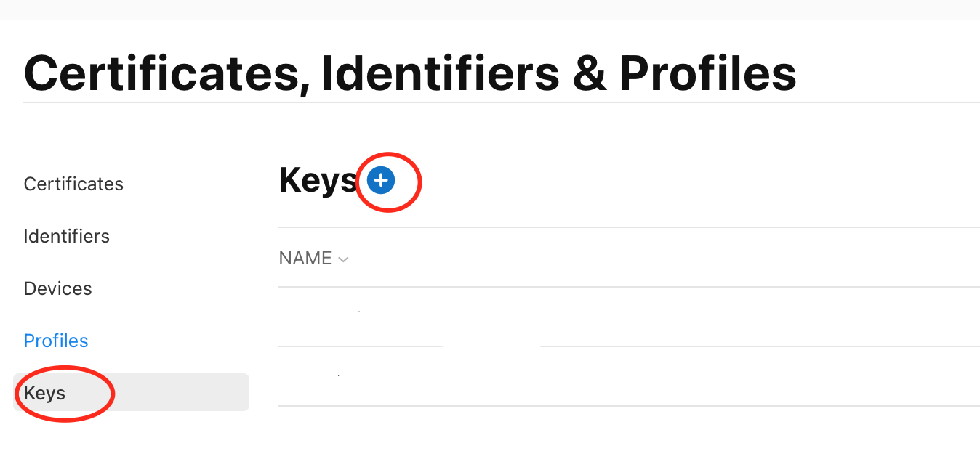980x459 pixels.
Task: Click the Certificates, Identifiers & Profiles page title
Action: click(x=410, y=73)
